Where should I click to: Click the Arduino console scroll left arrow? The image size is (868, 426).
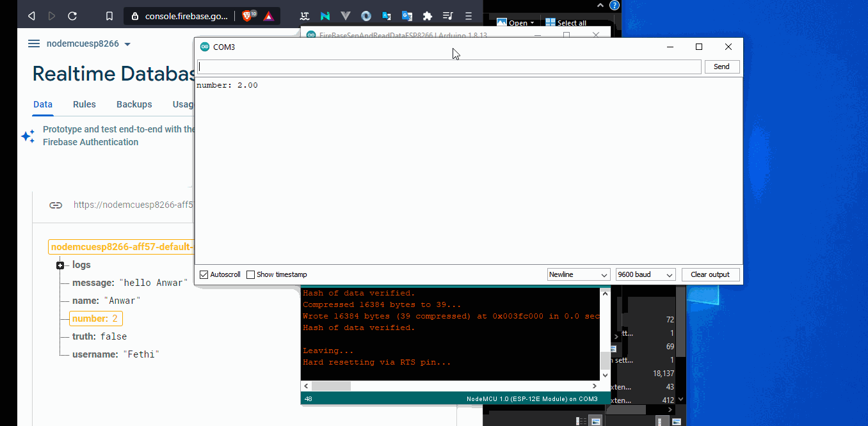pos(306,386)
